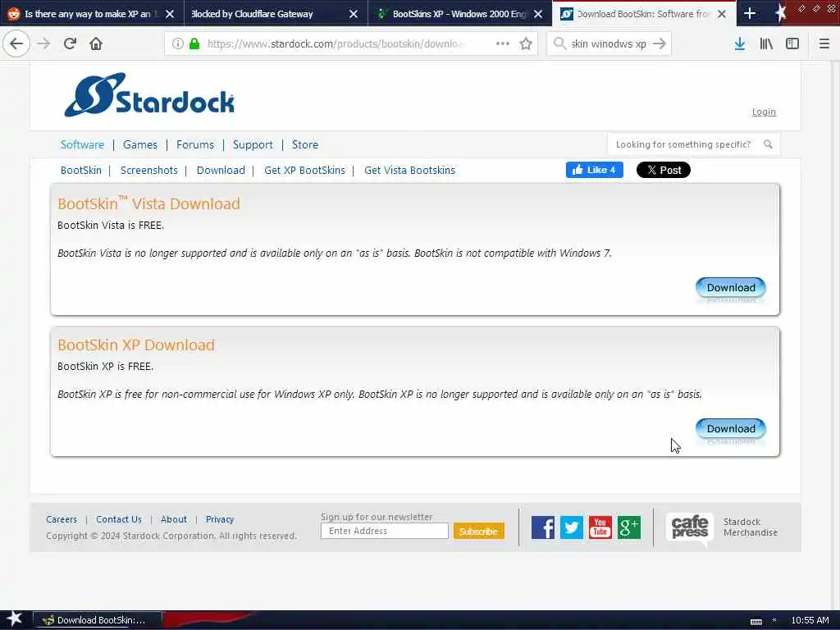Click the Login link
Screen dimensions: 840x630
click(x=764, y=112)
